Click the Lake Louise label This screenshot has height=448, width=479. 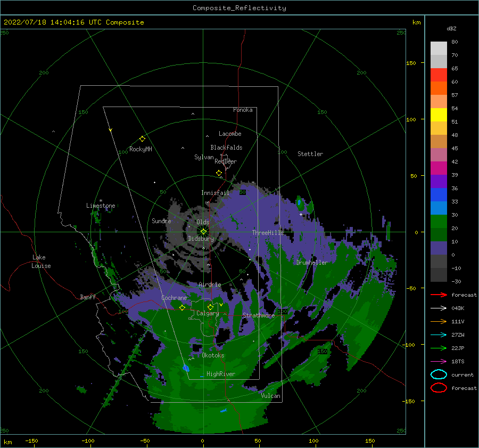point(41,262)
